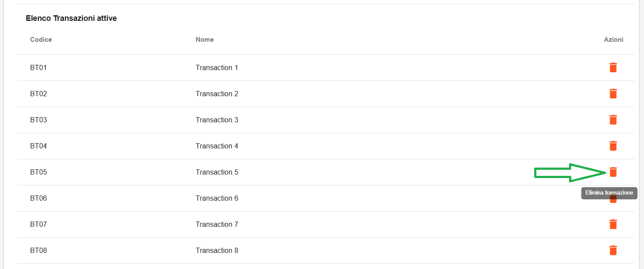This screenshot has width=644, height=269.
Task: Click the Elenco Transazioni attive heading
Action: coord(71,18)
